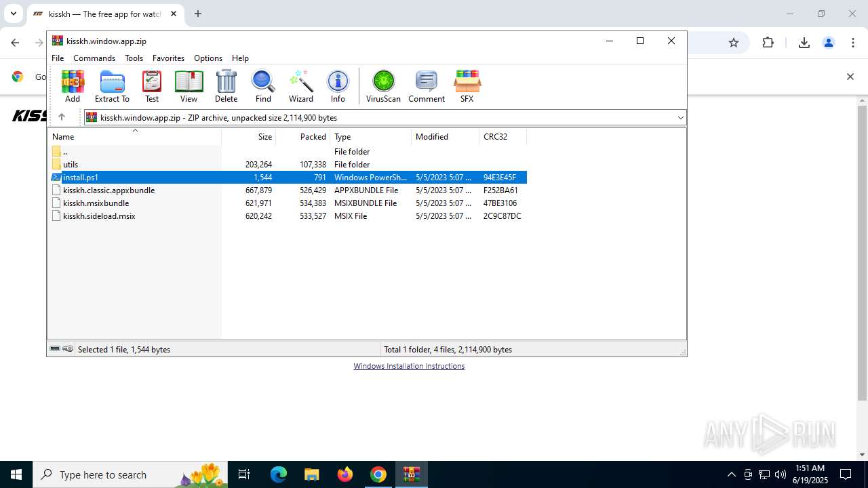The width and height of the screenshot is (868, 488).
Task: Sort by Name column header
Action: (x=134, y=137)
